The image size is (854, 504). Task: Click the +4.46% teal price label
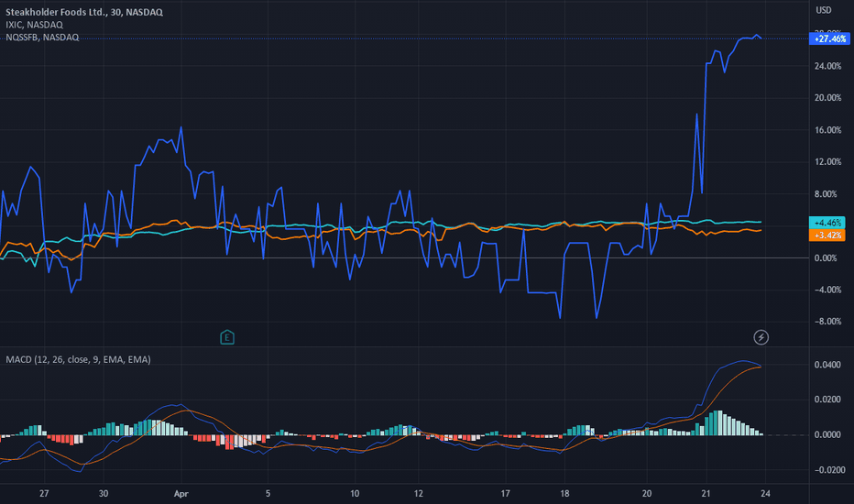point(827,223)
